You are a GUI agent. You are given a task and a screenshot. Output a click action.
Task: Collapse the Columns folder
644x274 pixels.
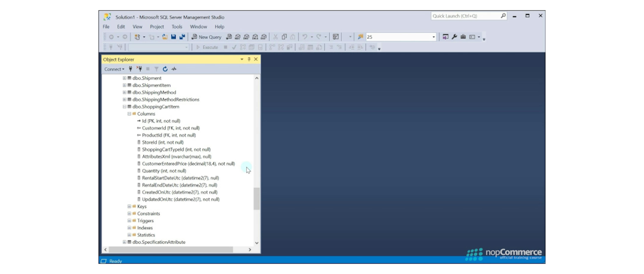coord(129,114)
